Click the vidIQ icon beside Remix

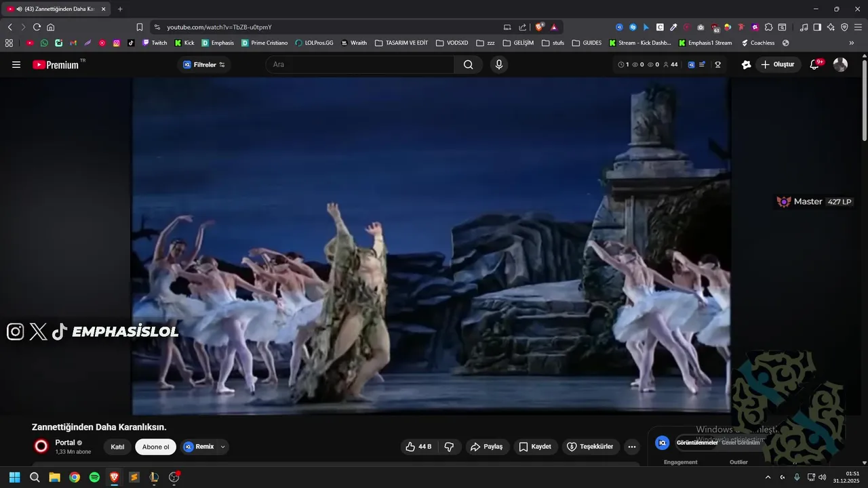click(x=189, y=447)
